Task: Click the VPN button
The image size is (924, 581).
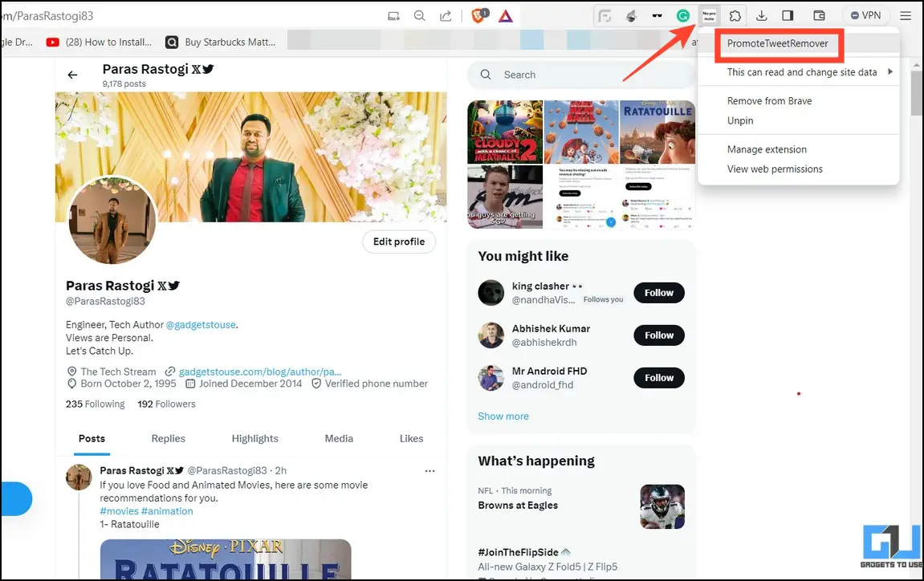Action: click(865, 16)
